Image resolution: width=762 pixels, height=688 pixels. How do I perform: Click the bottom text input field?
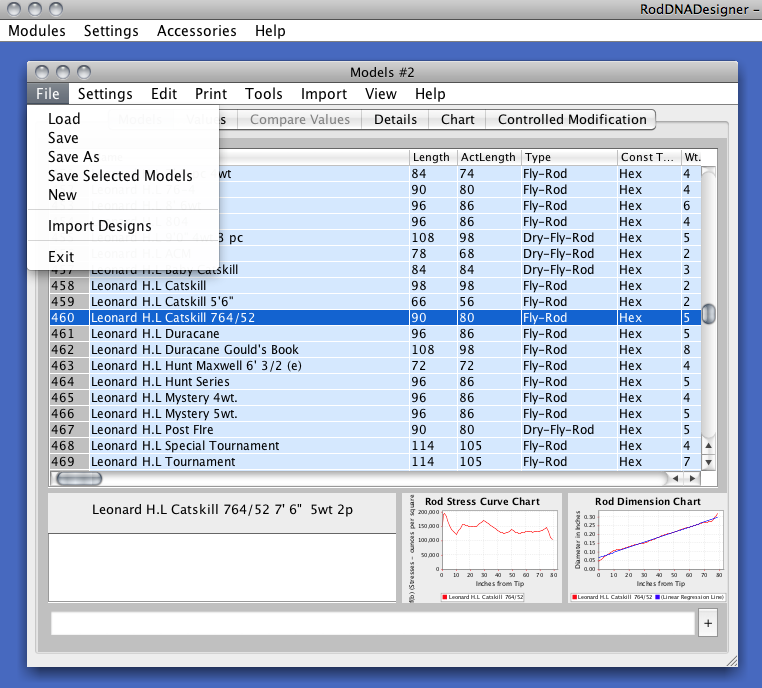373,623
